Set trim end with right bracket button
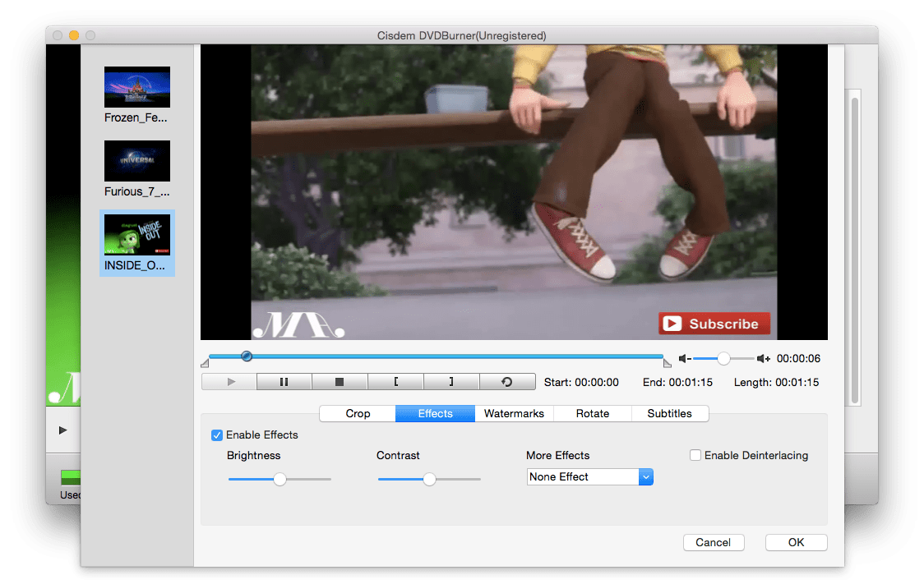The width and height of the screenshot is (924, 584). (451, 382)
